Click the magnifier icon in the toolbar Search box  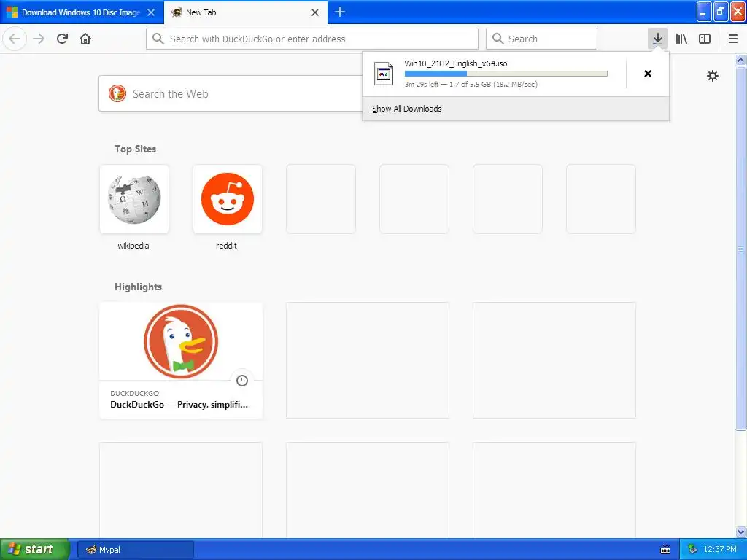click(x=498, y=39)
